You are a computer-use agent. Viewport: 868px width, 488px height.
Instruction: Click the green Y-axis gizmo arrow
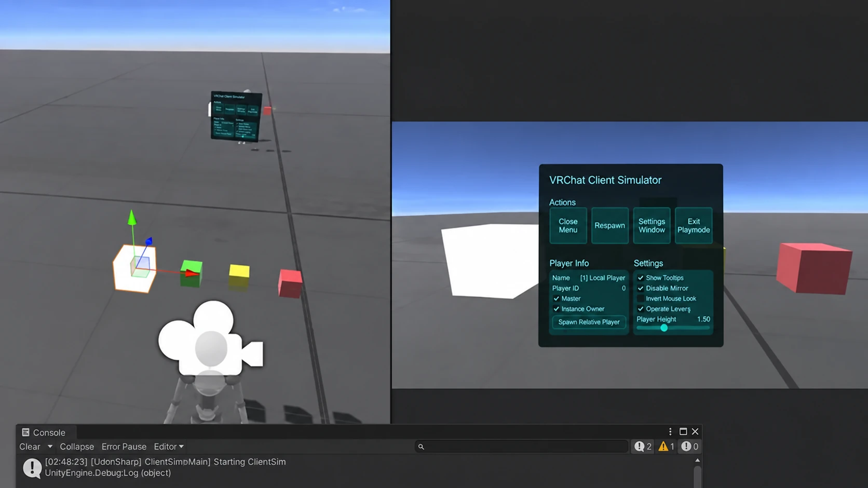point(132,218)
